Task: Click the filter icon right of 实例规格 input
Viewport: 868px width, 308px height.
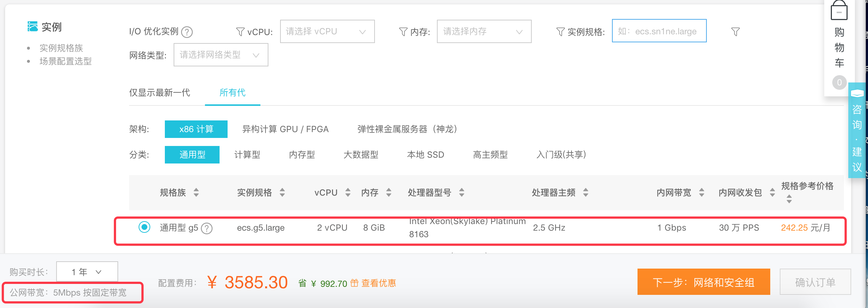Action: coord(735,32)
